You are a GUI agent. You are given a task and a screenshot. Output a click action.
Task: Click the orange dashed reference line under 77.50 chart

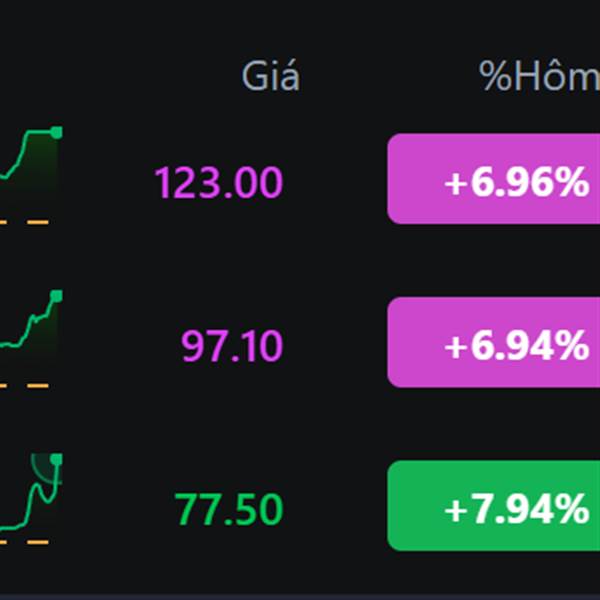click(24, 542)
